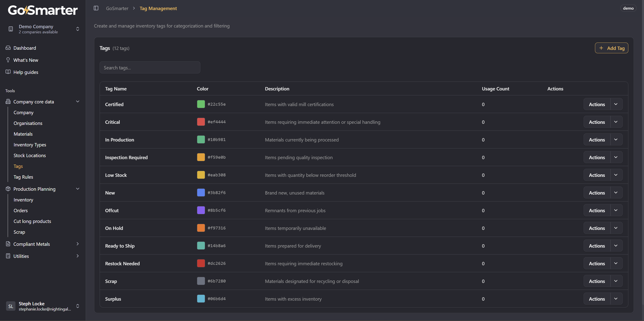The width and height of the screenshot is (644, 321).
Task: Collapse the Company core data section
Action: coord(77,101)
